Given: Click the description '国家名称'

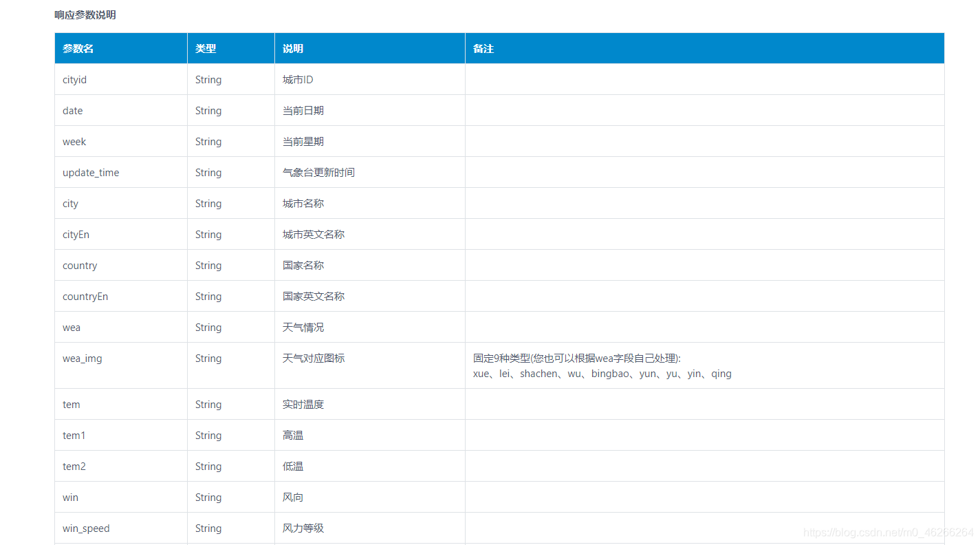Looking at the screenshot, I should pos(303,266).
